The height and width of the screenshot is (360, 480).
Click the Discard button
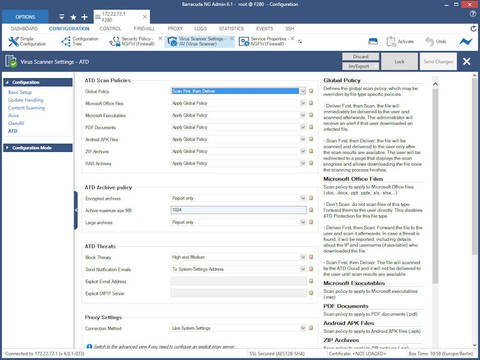coord(361,57)
